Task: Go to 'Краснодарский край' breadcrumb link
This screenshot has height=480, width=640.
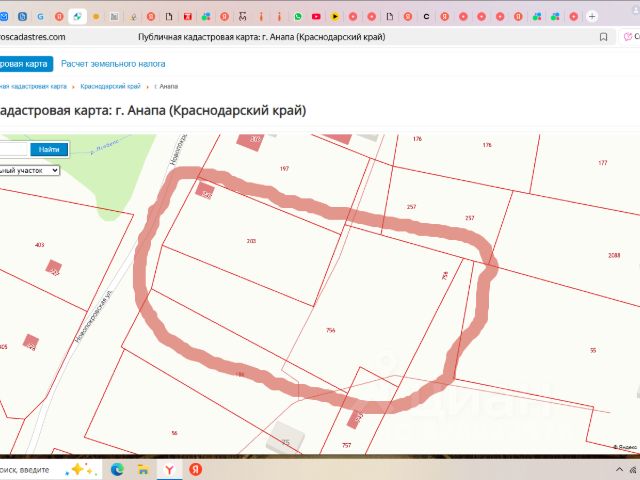Action: tap(110, 87)
